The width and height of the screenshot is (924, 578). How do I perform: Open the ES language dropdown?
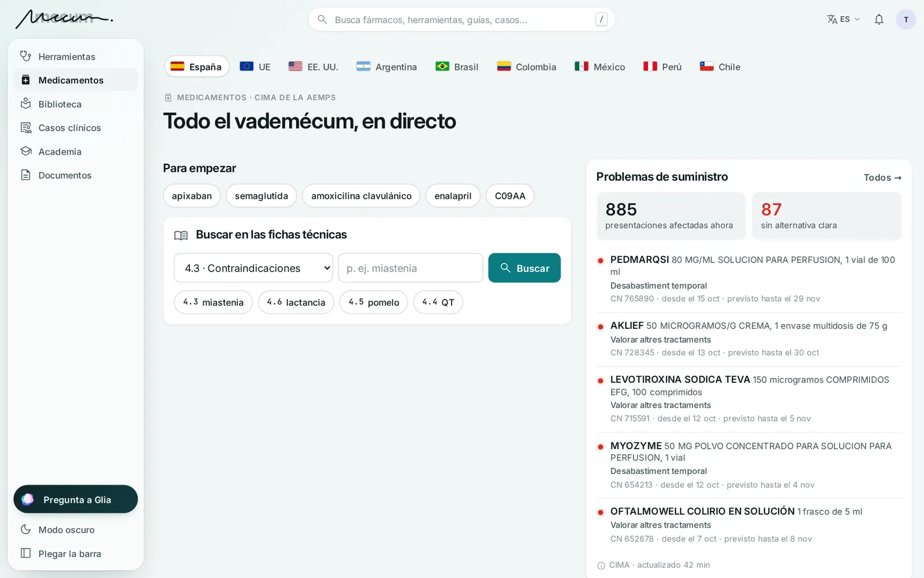(844, 20)
